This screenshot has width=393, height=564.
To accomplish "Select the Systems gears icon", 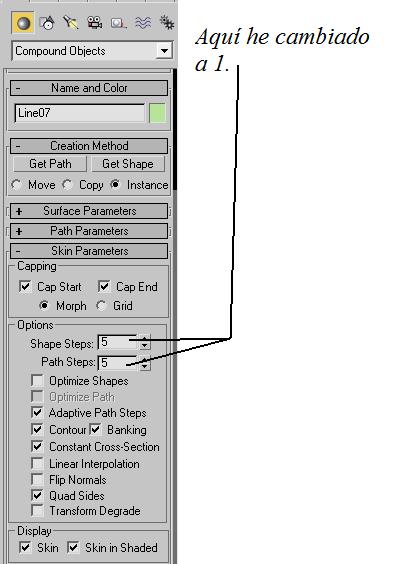I will [x=166, y=23].
